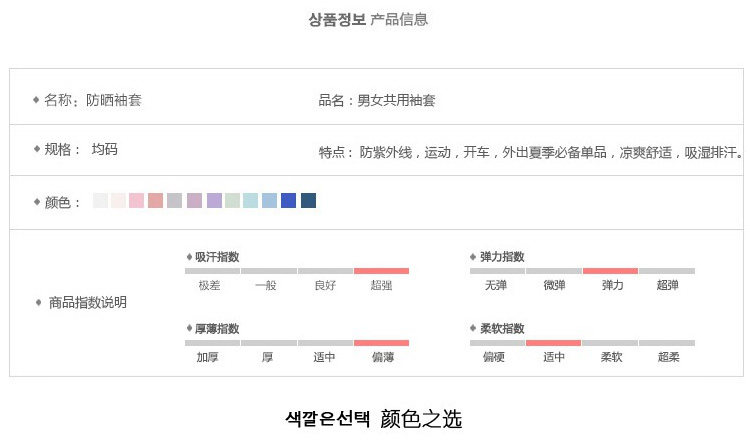
Task: Click the 极差 segment of 吸汗指数 bar
Action: [x=212, y=271]
